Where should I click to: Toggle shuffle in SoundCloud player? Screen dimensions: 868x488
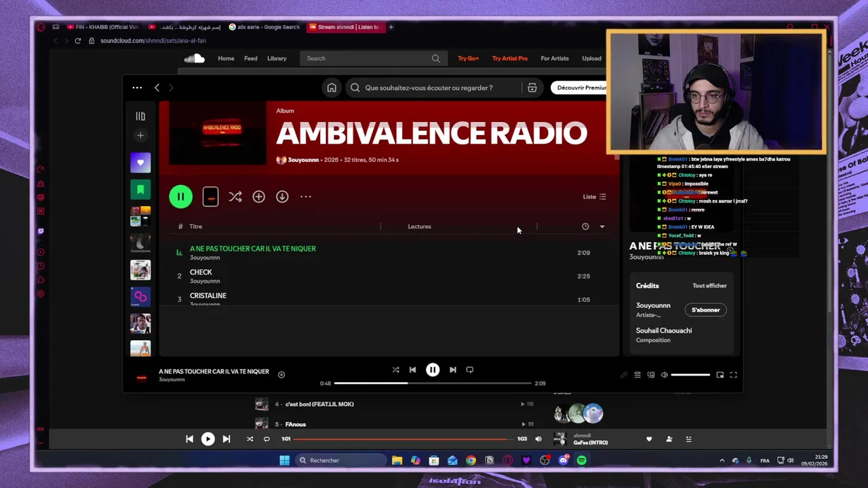click(250, 439)
